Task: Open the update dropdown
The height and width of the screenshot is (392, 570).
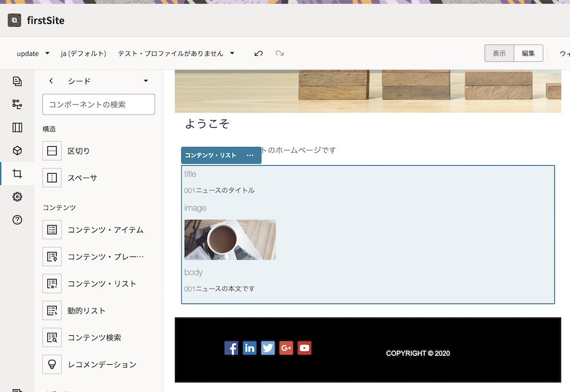Action: pos(32,53)
